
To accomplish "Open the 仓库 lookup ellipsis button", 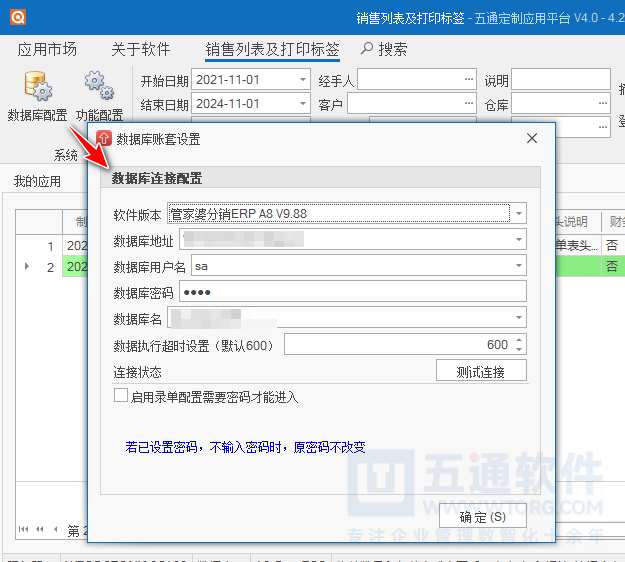I will tap(603, 103).
